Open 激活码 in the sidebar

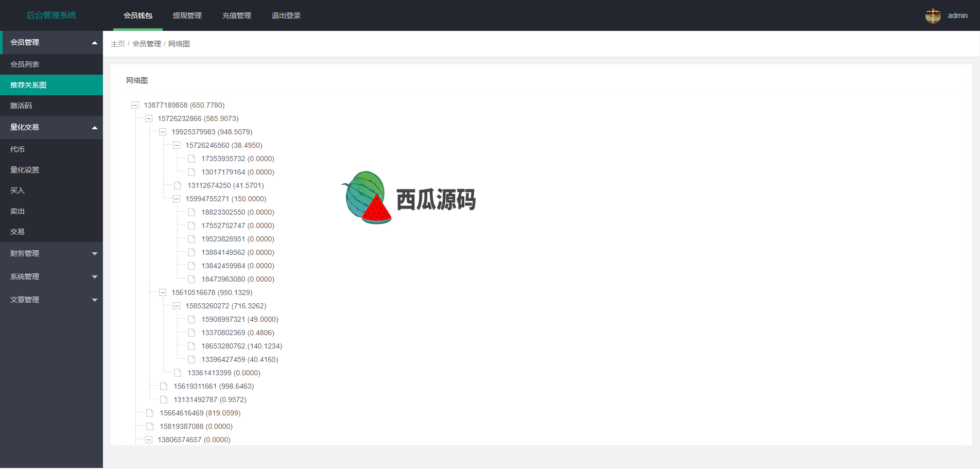tap(51, 106)
